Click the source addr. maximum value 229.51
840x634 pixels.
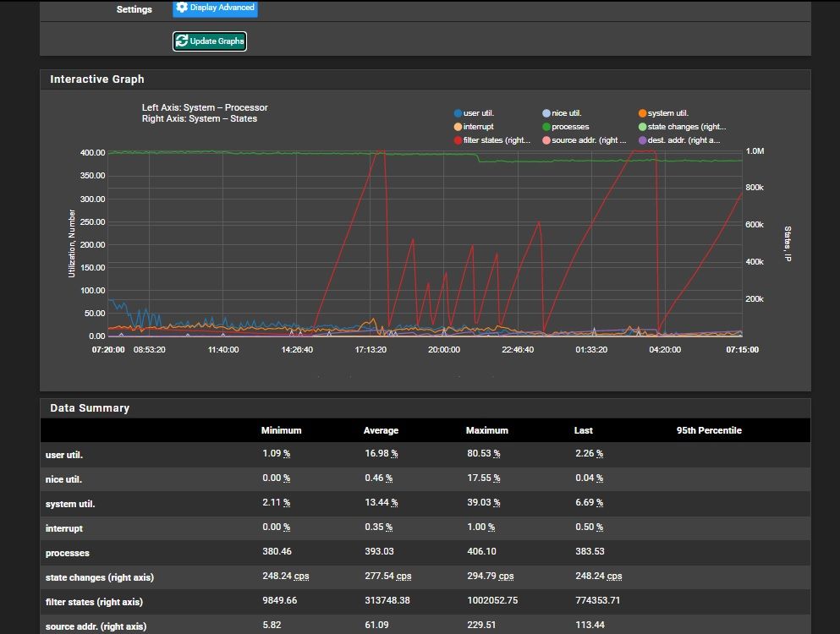click(481, 625)
